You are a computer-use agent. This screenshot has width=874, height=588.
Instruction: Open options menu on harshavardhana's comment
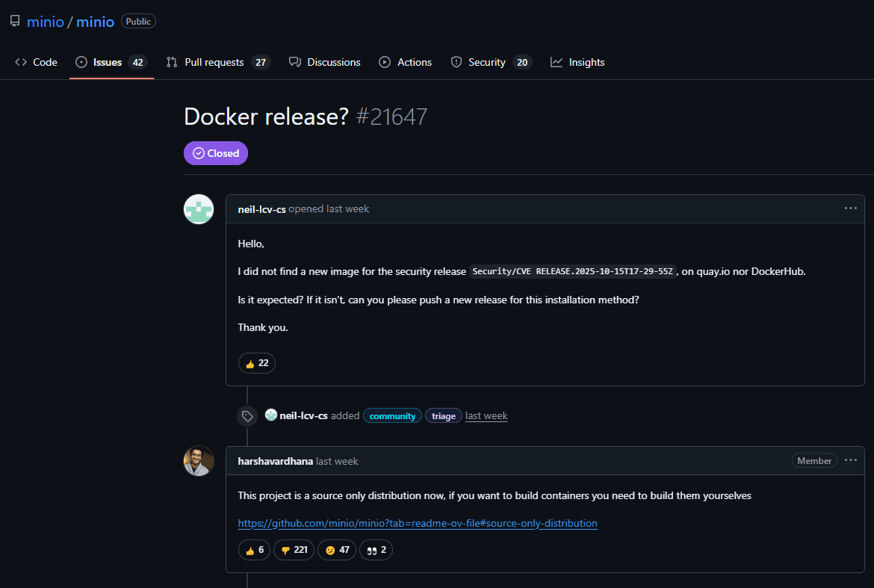click(850, 460)
